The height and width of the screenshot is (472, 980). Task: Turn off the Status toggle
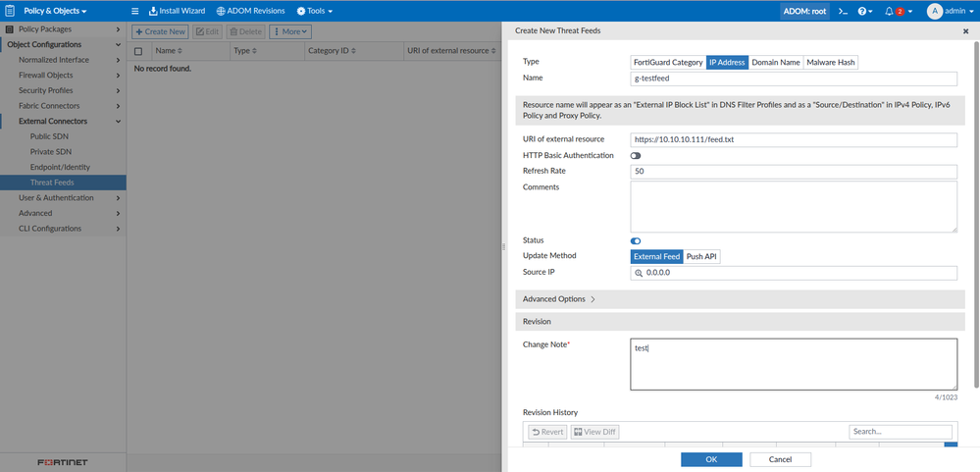[636, 240]
